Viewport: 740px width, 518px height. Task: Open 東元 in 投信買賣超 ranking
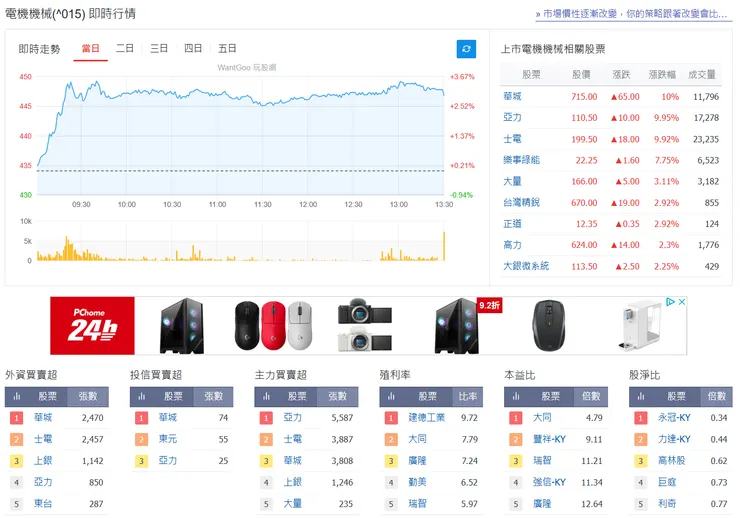168,439
